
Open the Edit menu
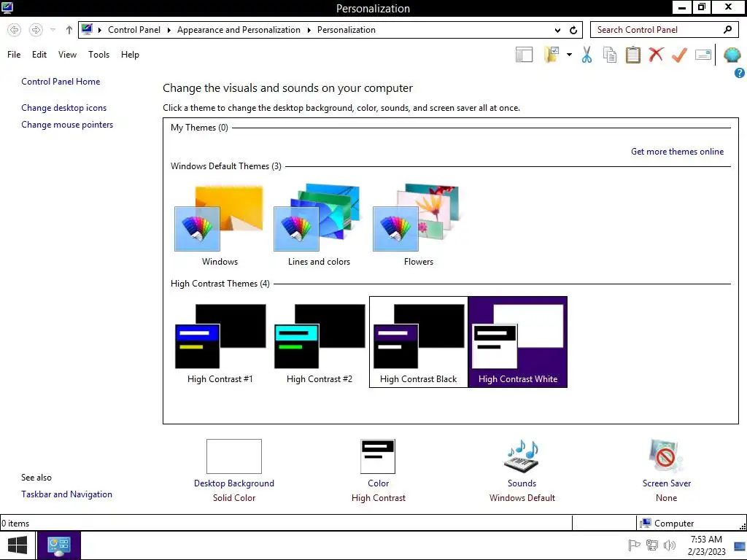pyautogui.click(x=39, y=55)
